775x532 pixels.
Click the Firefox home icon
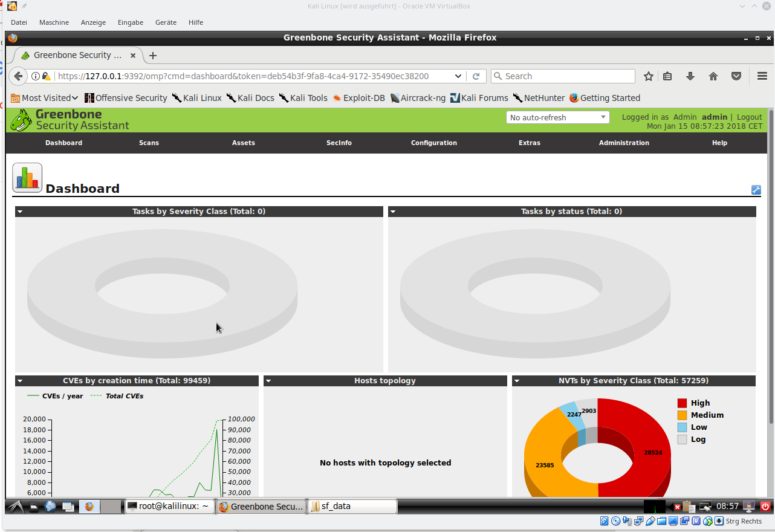point(713,76)
